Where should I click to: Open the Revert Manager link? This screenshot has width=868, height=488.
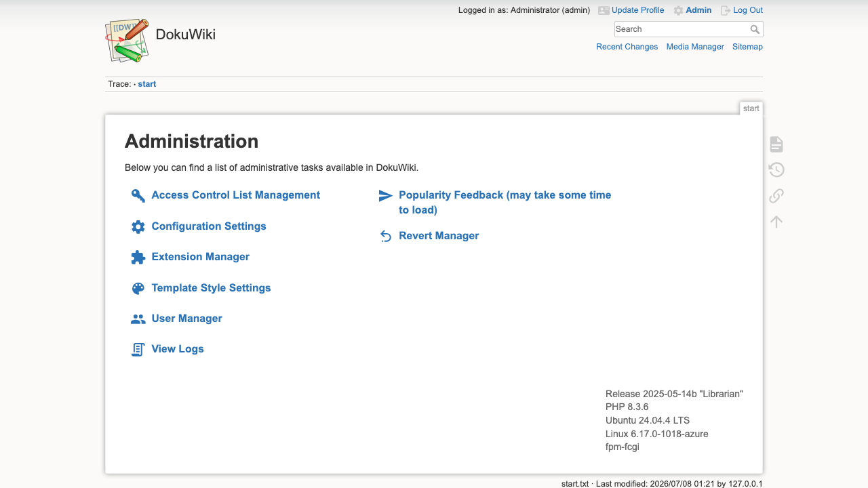tap(439, 236)
